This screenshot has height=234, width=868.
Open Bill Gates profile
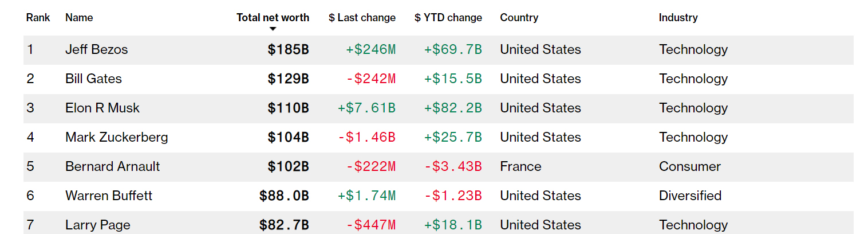tap(93, 79)
